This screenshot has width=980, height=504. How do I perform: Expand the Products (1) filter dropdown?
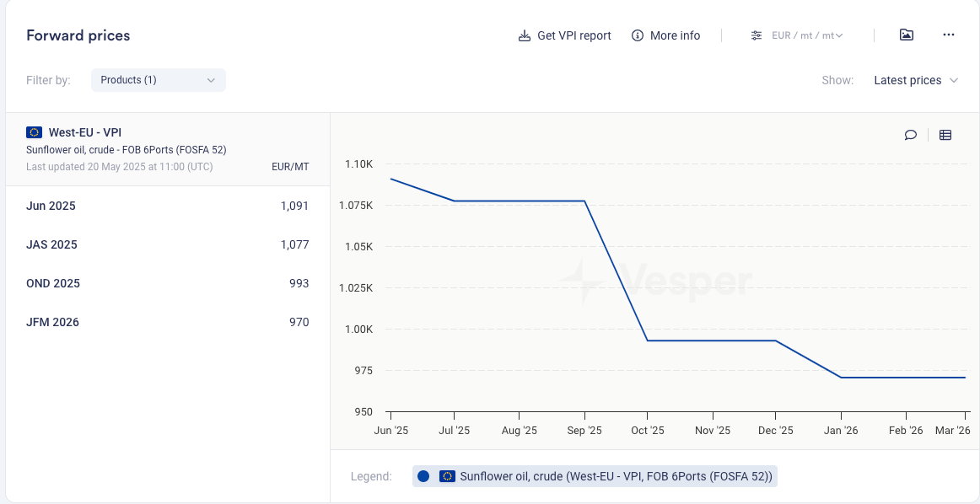[x=158, y=80]
